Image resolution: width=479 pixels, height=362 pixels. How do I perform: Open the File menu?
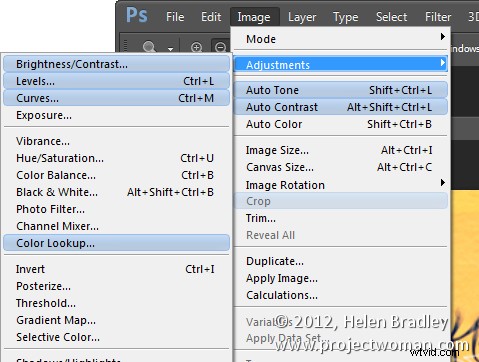[175, 17]
